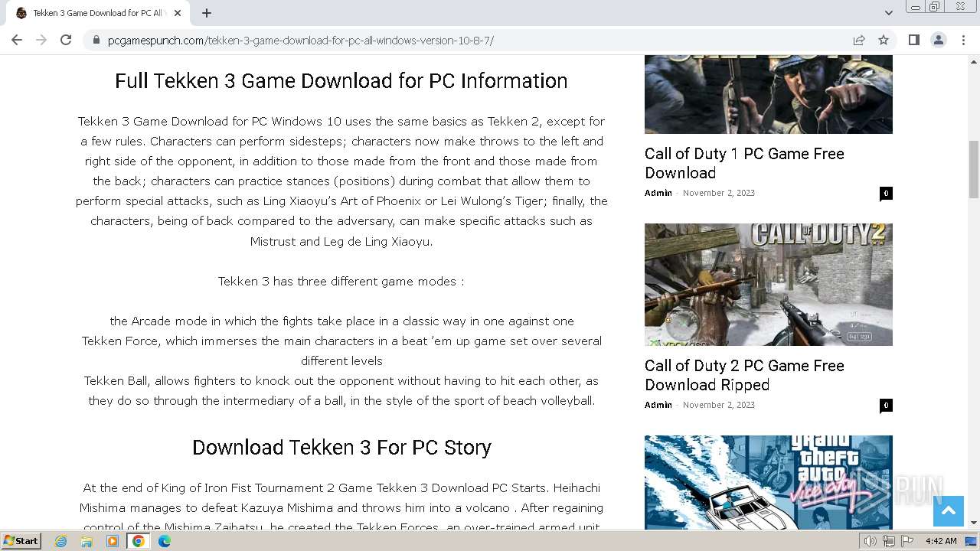Bookmark this tab with the star icon
Viewport: 980px width, 551px height.
(884, 40)
